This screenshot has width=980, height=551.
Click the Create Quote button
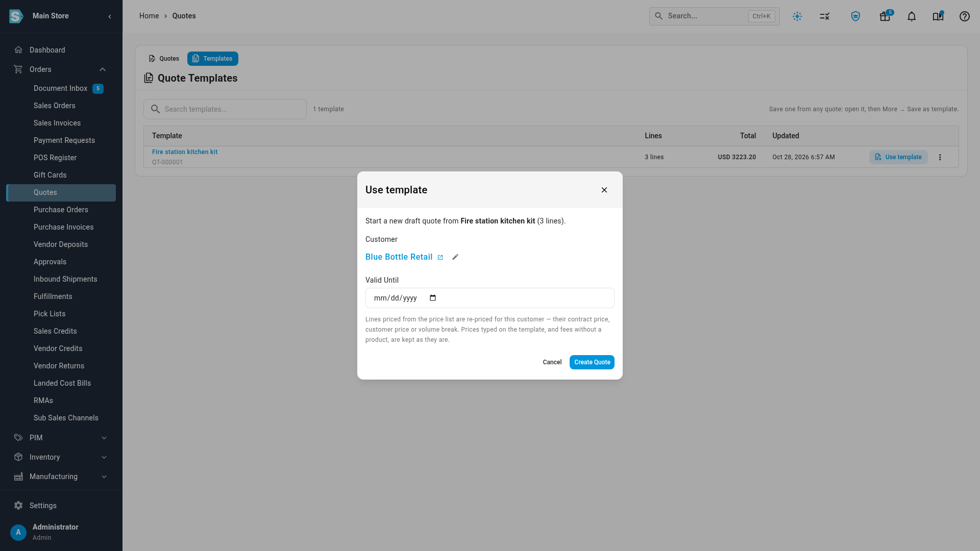[x=592, y=362]
